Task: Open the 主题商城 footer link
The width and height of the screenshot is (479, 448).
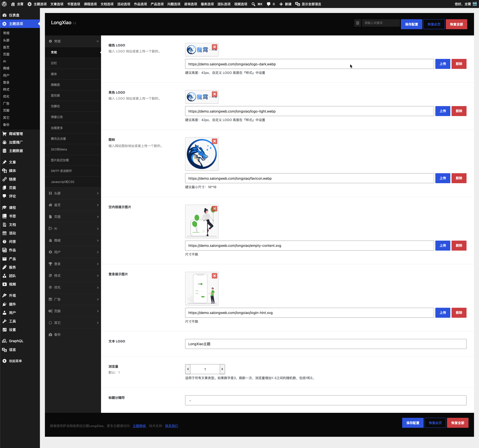Action: tap(139, 426)
